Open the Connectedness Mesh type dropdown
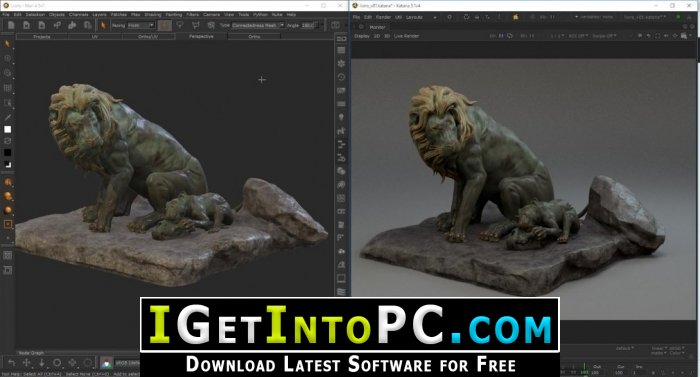700x377 pixels. coord(258,25)
